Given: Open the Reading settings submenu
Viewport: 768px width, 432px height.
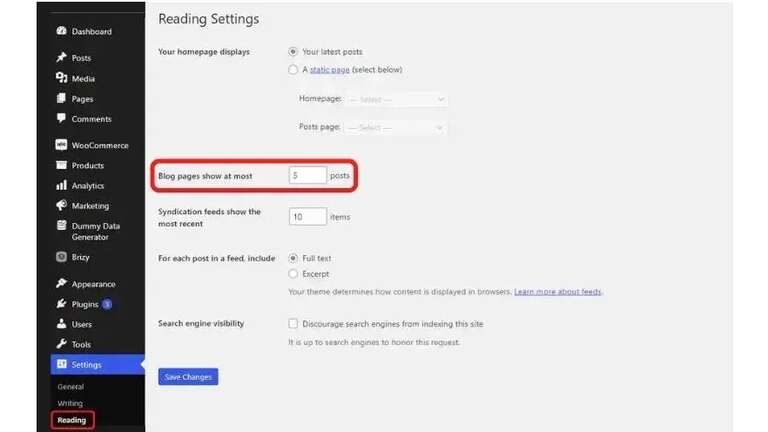Looking at the screenshot, I should click(72, 420).
